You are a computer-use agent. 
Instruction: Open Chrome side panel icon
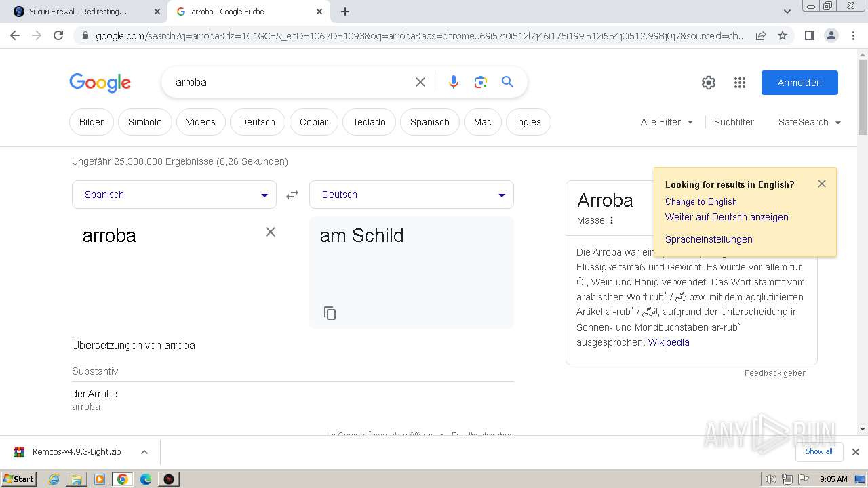pyautogui.click(x=809, y=35)
